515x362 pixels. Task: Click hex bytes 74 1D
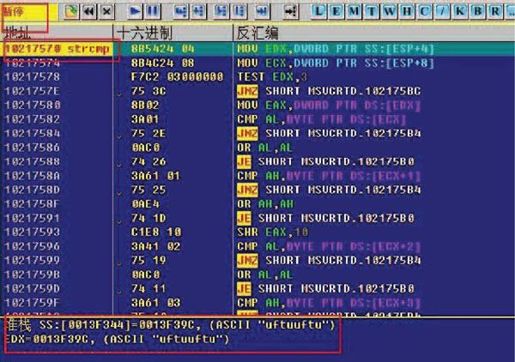[x=149, y=218]
